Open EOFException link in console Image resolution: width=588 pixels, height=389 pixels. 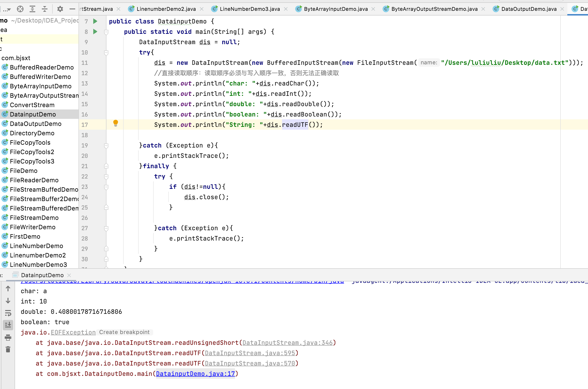[x=73, y=332]
